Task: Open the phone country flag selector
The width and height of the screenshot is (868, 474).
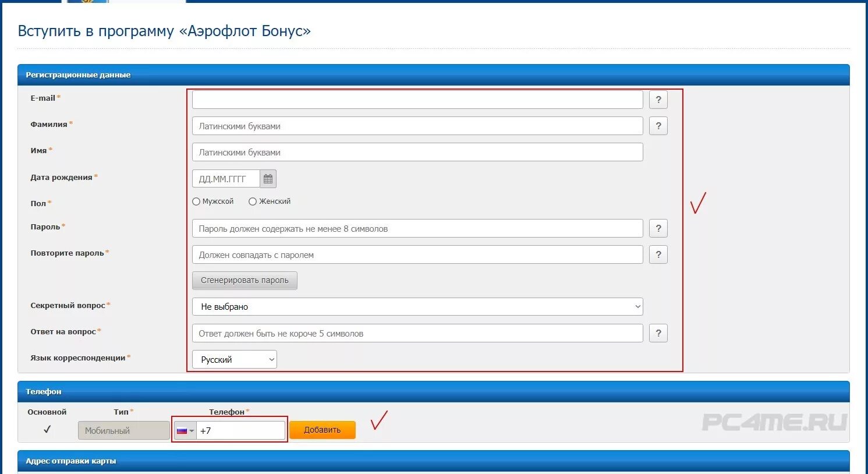Action: coord(185,431)
